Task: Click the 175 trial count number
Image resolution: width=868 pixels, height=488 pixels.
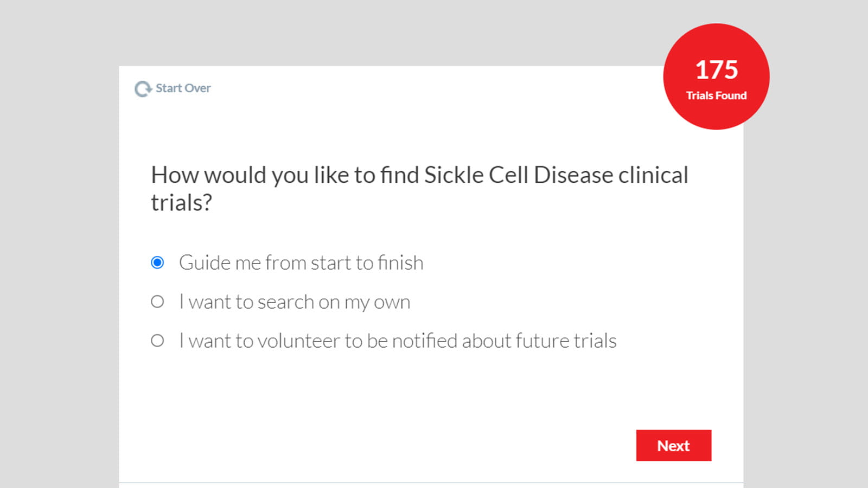Action: click(716, 69)
